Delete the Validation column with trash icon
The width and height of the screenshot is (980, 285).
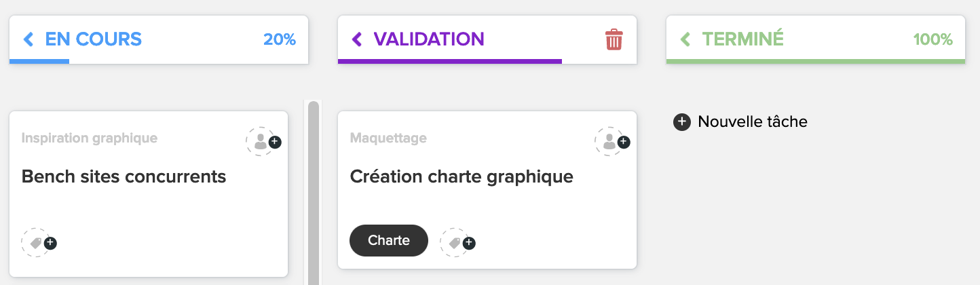coord(614,39)
